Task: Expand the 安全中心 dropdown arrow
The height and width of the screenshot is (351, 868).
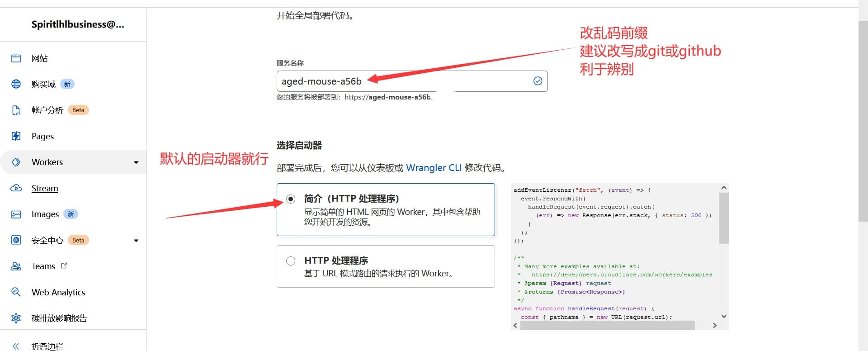Action: pos(136,241)
